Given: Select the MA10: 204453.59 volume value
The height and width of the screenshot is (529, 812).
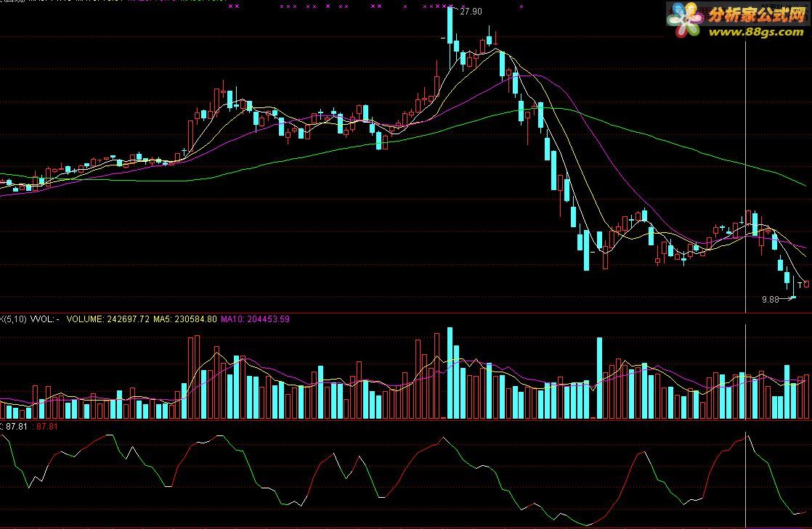Looking at the screenshot, I should tap(256, 319).
